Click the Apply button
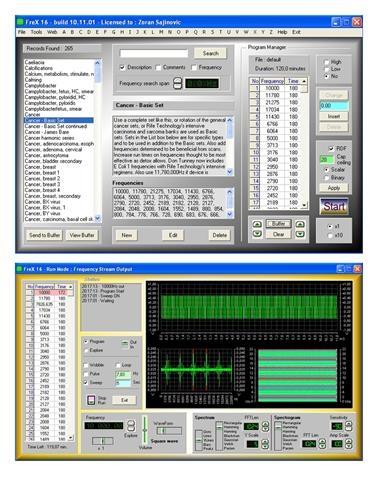 [334, 188]
